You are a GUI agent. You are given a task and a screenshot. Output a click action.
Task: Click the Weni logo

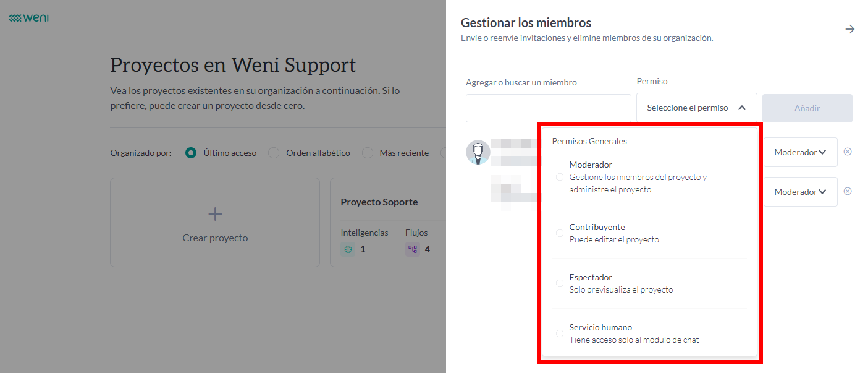click(x=29, y=18)
